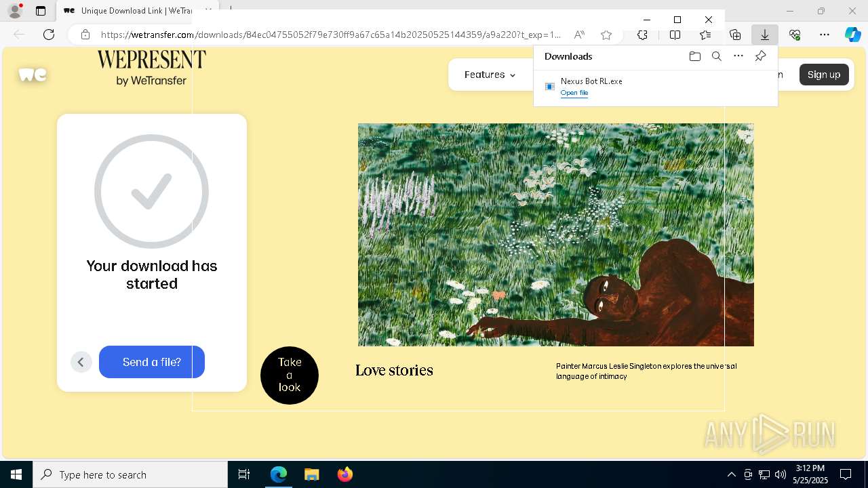The image size is (868, 488).
Task: Open the Extensions puzzle icon
Action: click(x=642, y=35)
